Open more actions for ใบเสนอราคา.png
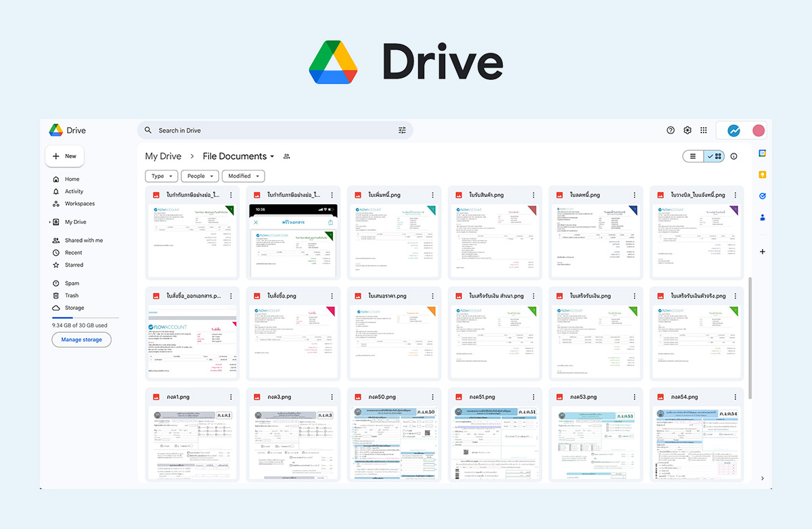Viewport: 812px width, 529px height. click(432, 296)
